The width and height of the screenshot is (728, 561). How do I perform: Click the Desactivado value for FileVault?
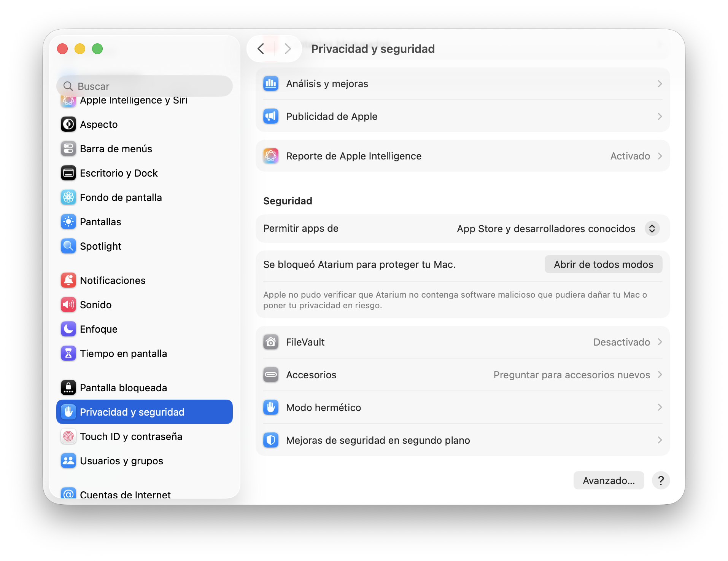pyautogui.click(x=622, y=342)
